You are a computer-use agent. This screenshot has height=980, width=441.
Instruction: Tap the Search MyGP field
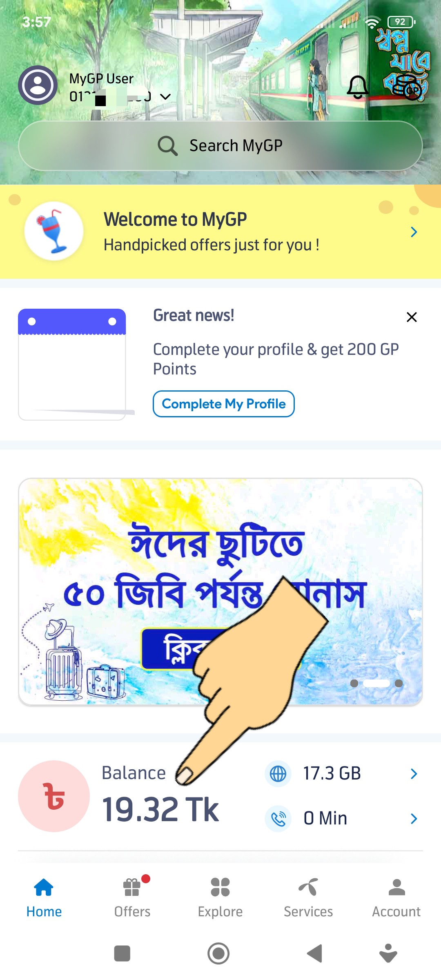[x=220, y=145]
